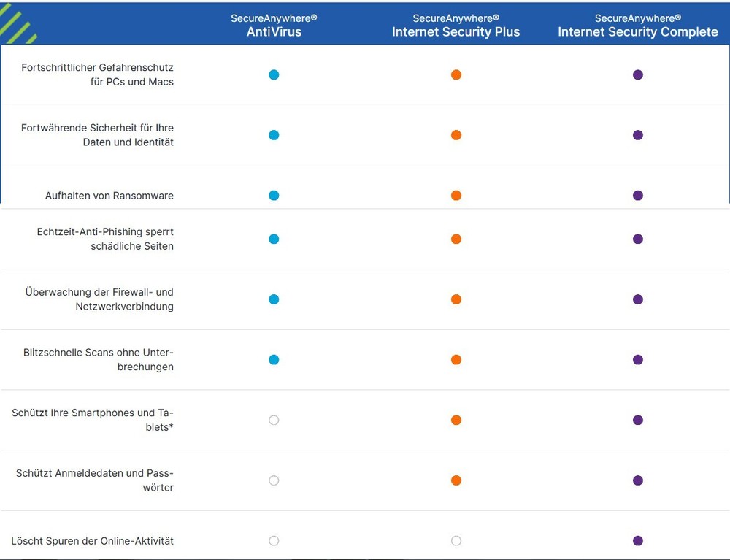The height and width of the screenshot is (560, 730).
Task: Click purple dot in Fortwährende Sicherheit row
Action: [x=638, y=135]
